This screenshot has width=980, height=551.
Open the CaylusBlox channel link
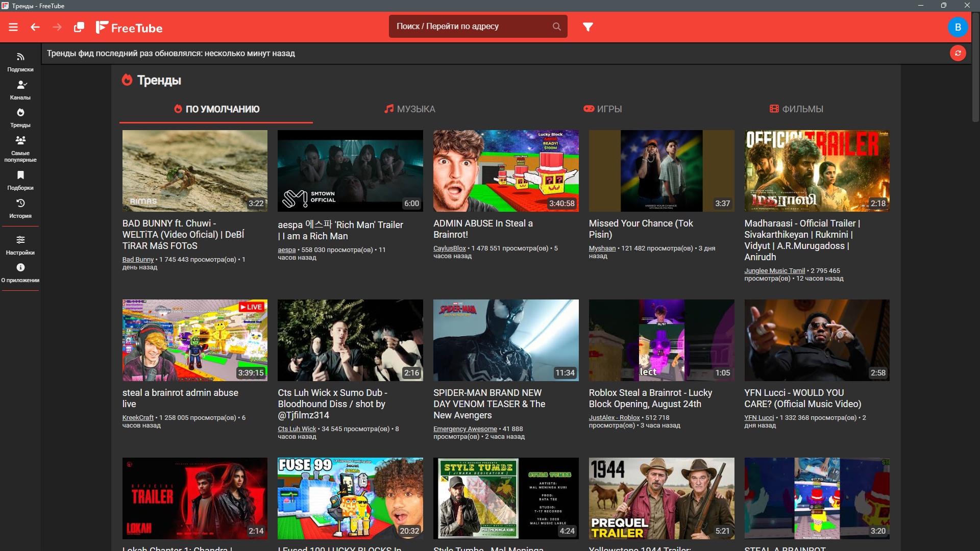click(x=449, y=248)
